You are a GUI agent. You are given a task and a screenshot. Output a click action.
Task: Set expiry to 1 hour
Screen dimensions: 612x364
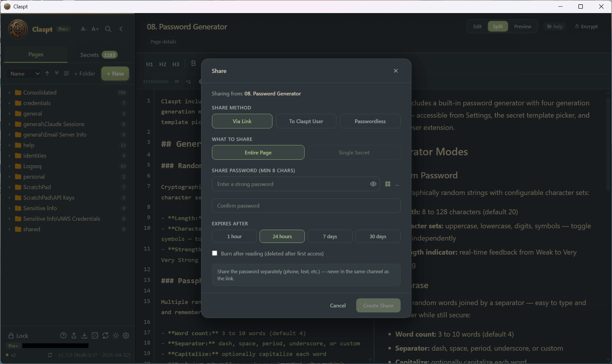coord(234,236)
